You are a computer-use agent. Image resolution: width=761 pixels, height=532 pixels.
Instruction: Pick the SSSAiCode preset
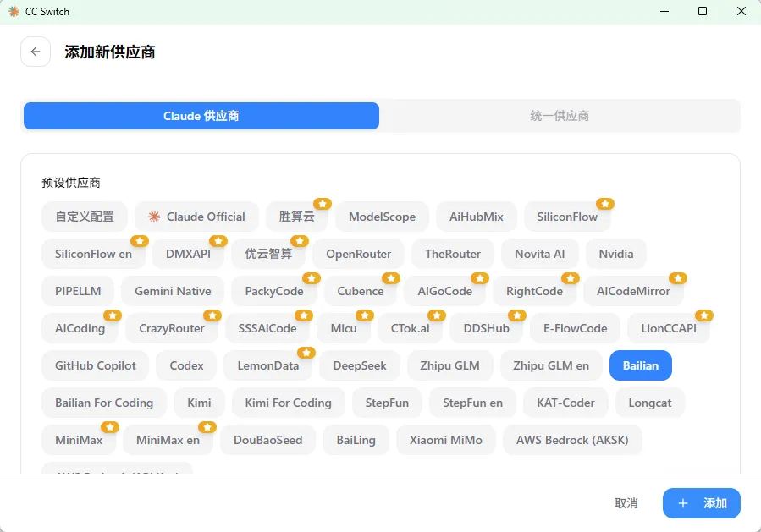tap(267, 329)
